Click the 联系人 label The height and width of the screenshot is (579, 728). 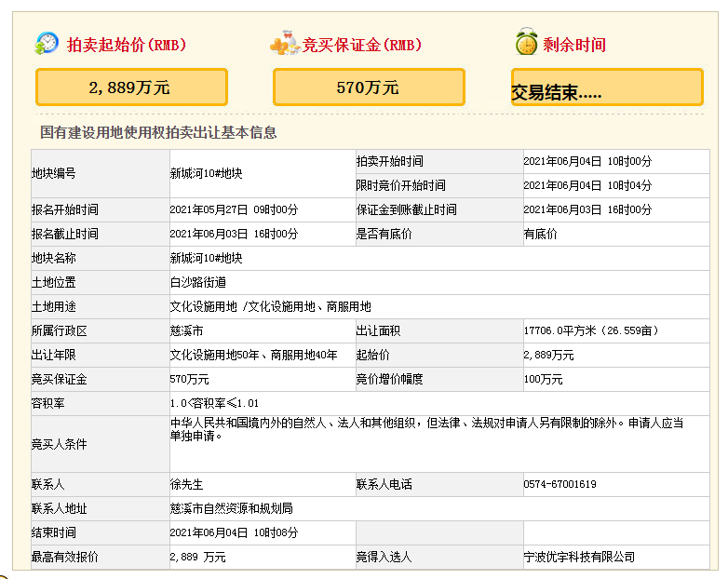point(48,484)
